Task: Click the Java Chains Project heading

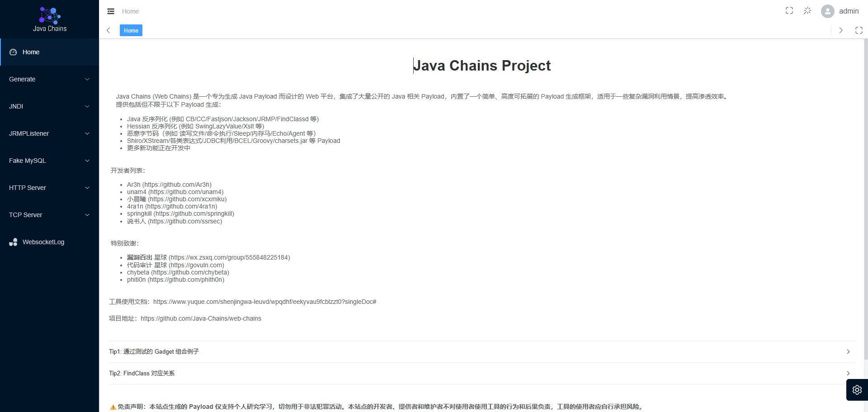Action: pyautogui.click(x=482, y=66)
